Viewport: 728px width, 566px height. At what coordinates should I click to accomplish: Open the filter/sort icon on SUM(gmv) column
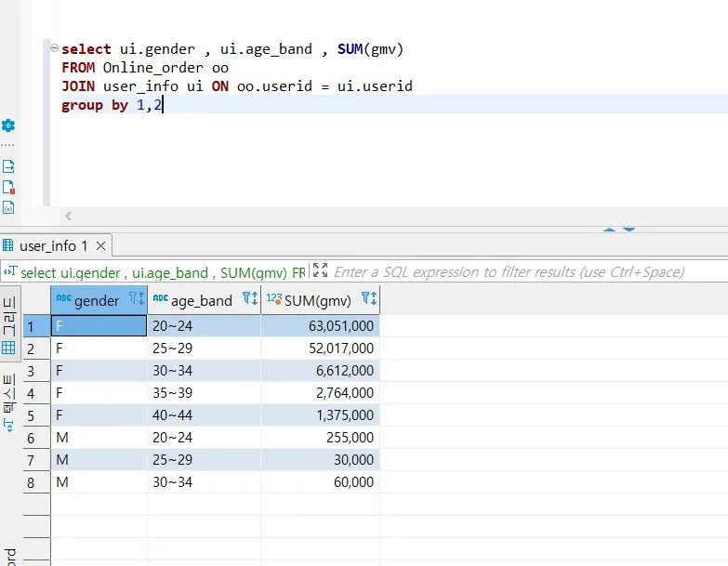[x=369, y=298]
